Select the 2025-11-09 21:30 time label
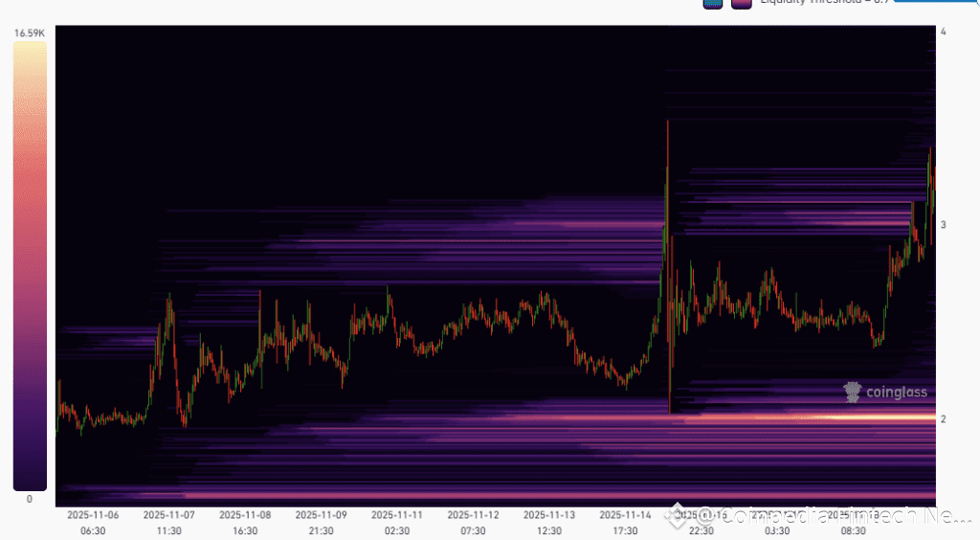This screenshot has height=540, width=980. point(321,523)
